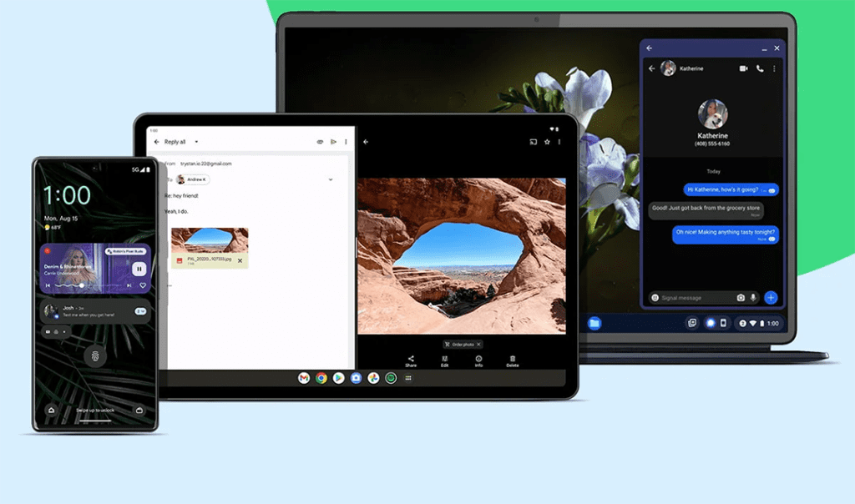This screenshot has height=504, width=855.
Task: Tap the mic to record a voice message
Action: (x=753, y=298)
